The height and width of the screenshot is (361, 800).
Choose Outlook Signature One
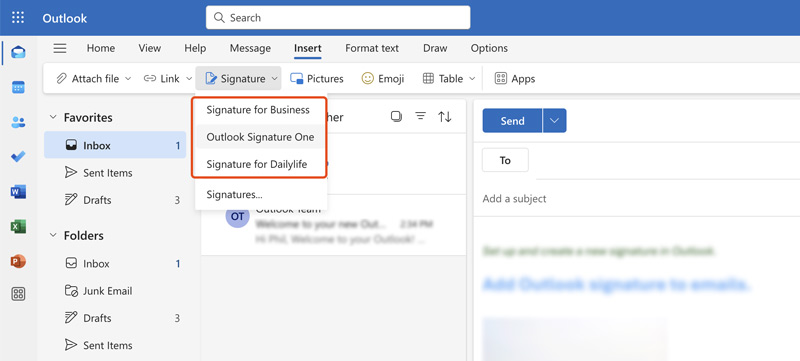tap(260, 137)
